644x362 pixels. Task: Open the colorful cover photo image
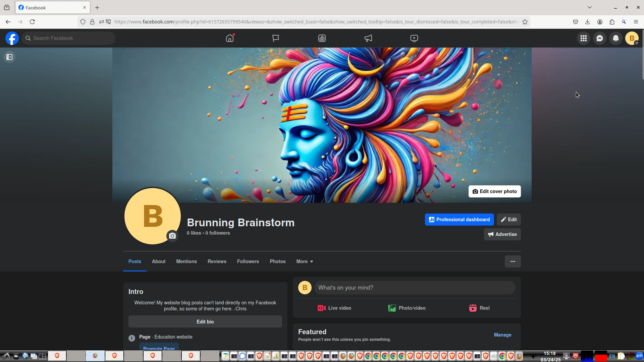(x=322, y=125)
